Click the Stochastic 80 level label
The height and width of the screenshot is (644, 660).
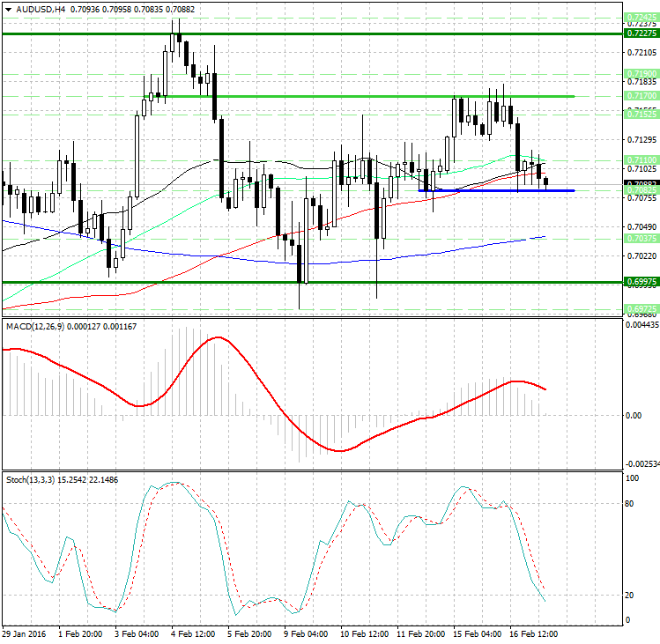tap(631, 504)
